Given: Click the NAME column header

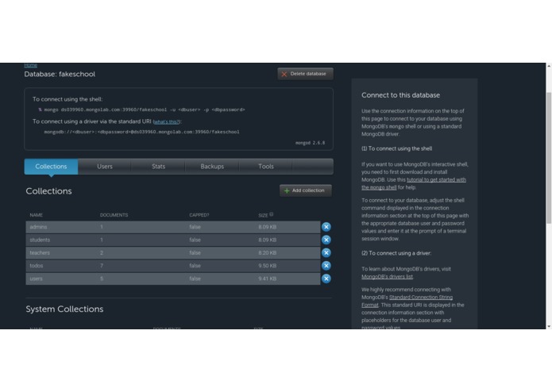Looking at the screenshot, I should pyautogui.click(x=36, y=215).
